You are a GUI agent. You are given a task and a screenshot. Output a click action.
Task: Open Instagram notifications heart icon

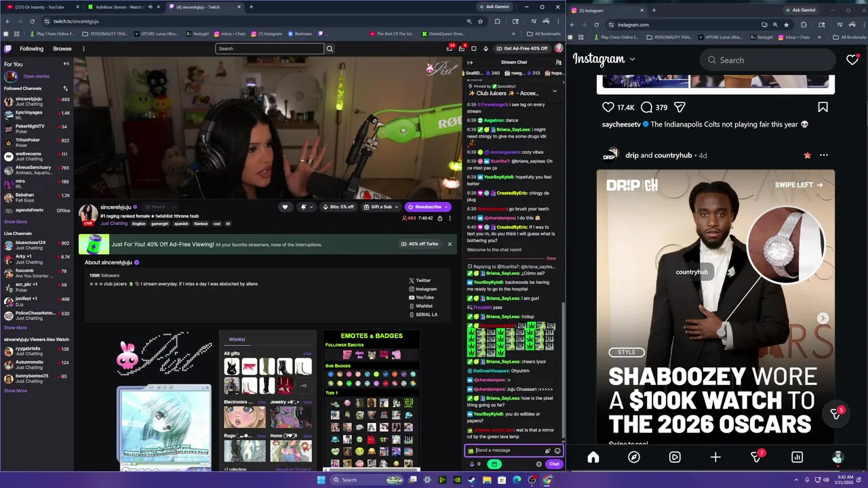(852, 60)
